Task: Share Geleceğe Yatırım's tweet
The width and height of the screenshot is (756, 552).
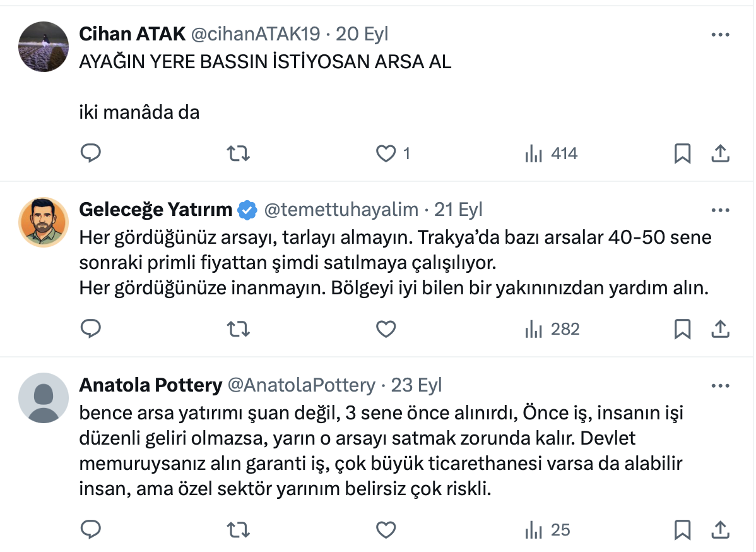Action: coord(721,329)
